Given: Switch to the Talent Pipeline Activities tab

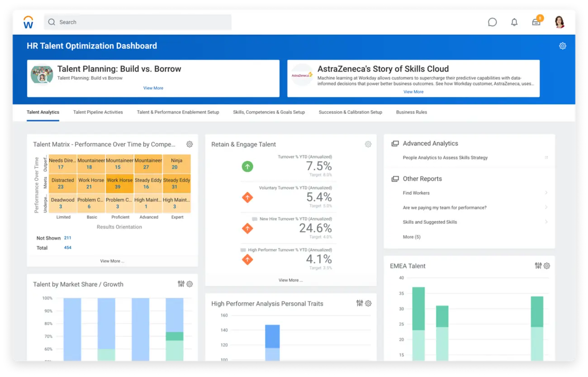Looking at the screenshot, I should click(98, 112).
